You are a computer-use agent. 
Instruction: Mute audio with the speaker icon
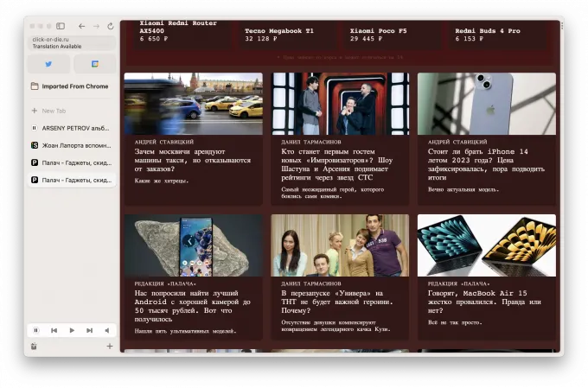[x=107, y=330]
